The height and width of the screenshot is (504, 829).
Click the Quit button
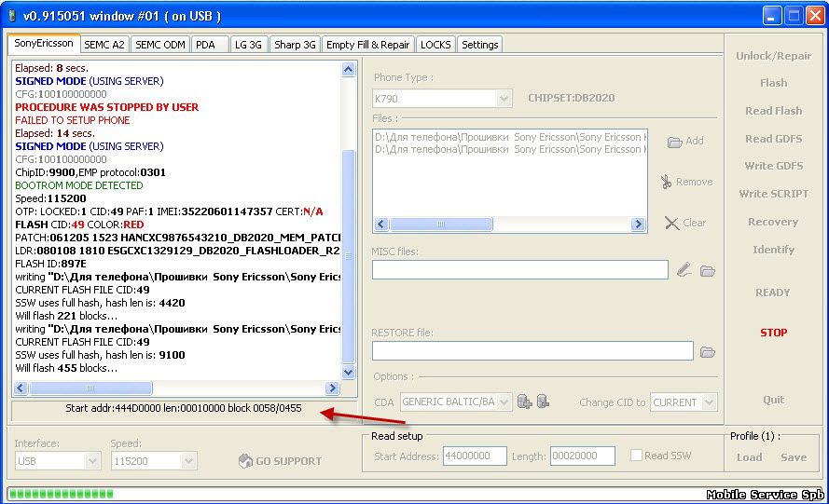[773, 400]
